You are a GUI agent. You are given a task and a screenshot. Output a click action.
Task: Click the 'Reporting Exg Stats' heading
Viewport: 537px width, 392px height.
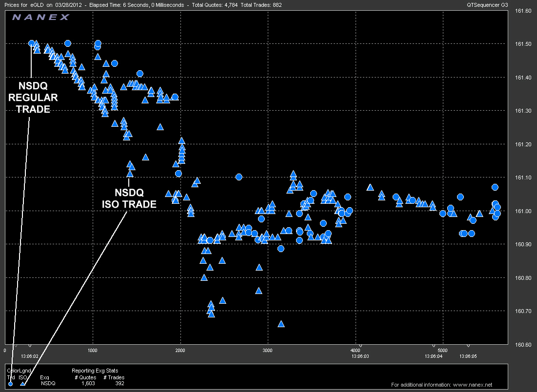tap(95, 371)
